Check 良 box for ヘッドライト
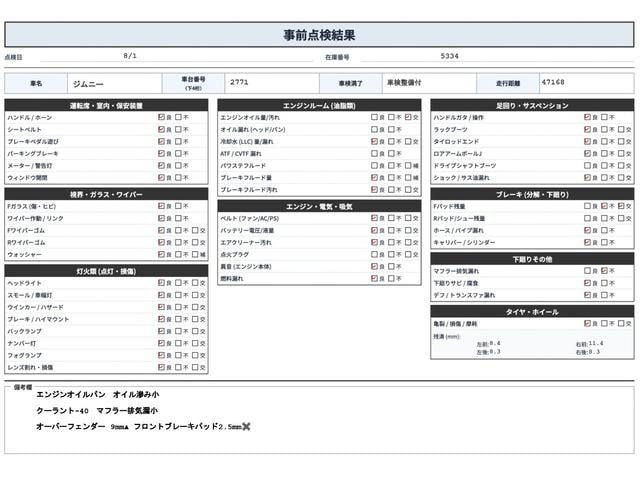Screen dimensions: 640x480 (x=161, y=283)
